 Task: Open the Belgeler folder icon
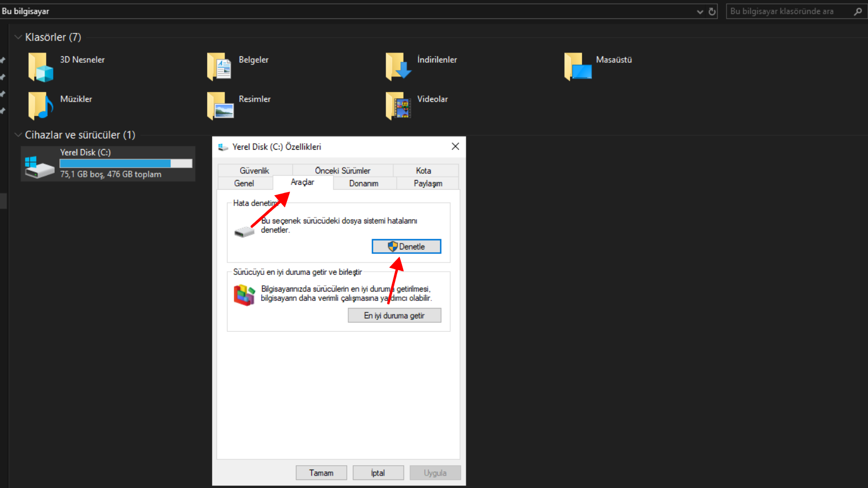pyautogui.click(x=219, y=67)
